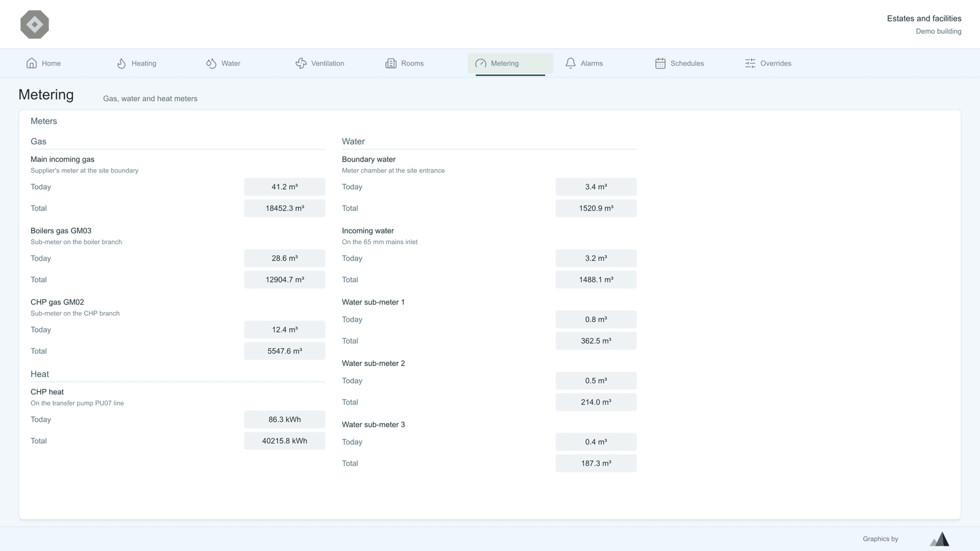Select Boilers gas Total 12904.7 m³
Screen dimensions: 980x551
click(x=285, y=280)
